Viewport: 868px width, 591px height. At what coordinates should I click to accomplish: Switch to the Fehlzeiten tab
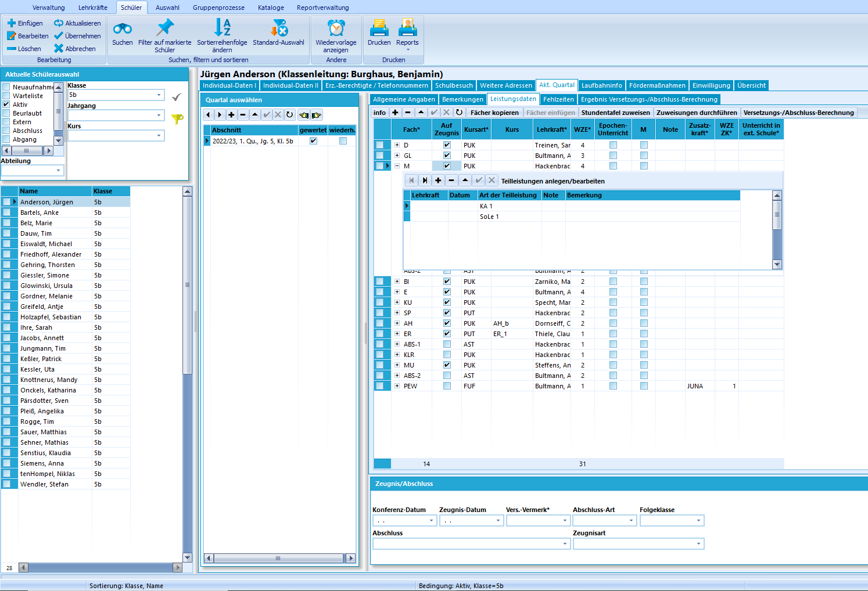coord(558,99)
